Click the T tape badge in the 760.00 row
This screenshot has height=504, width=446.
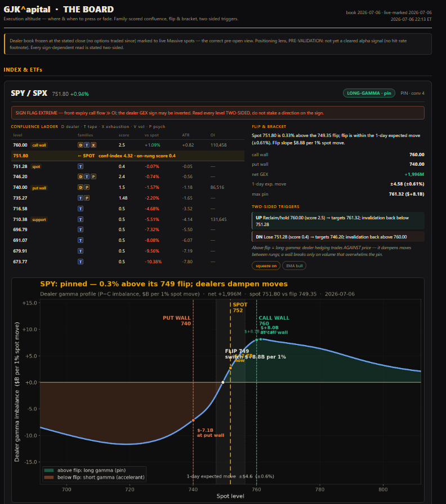(87, 145)
